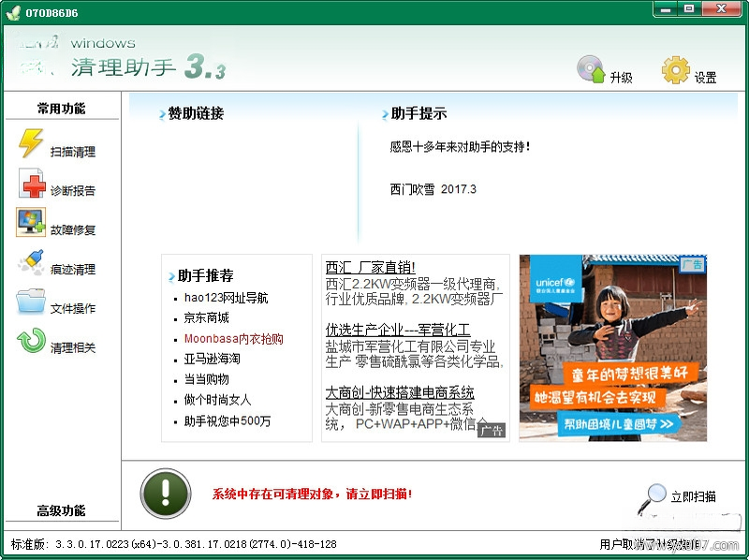Select the brush icon for trace cleaning

[x=31, y=261]
